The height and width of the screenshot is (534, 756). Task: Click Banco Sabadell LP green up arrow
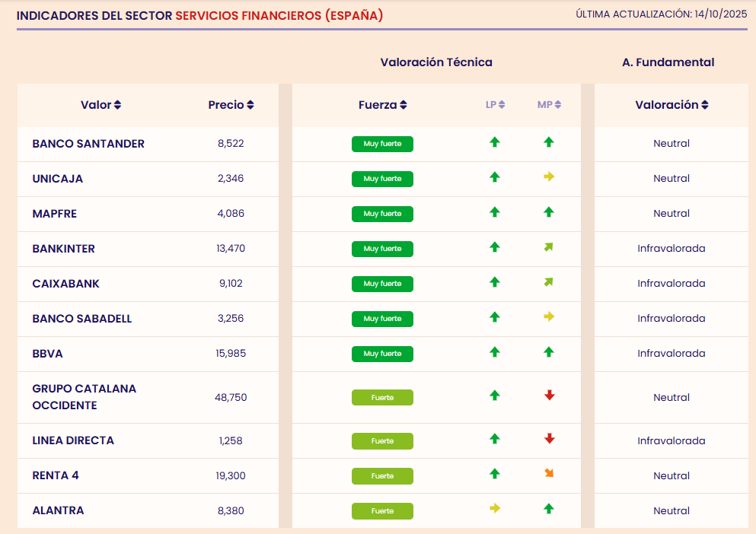[495, 317]
